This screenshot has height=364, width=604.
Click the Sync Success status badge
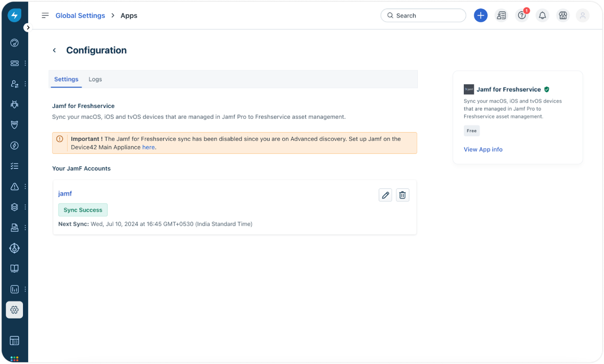pyautogui.click(x=83, y=210)
